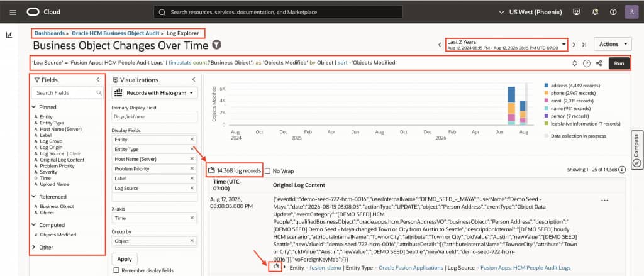This screenshot has width=644, height=276.
Task: Enable the No Wrap checkbox
Action: [268, 171]
